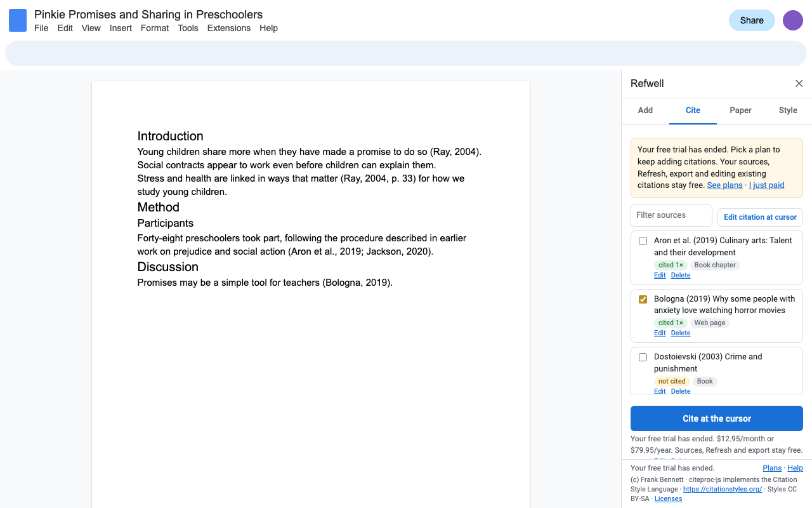Open the Licenses link

click(668, 499)
